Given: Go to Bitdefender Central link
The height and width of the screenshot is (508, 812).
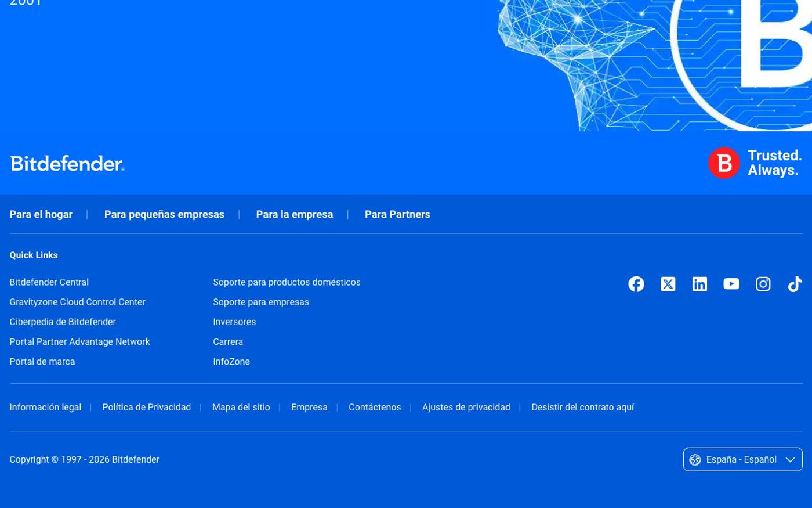Looking at the screenshot, I should tap(49, 282).
